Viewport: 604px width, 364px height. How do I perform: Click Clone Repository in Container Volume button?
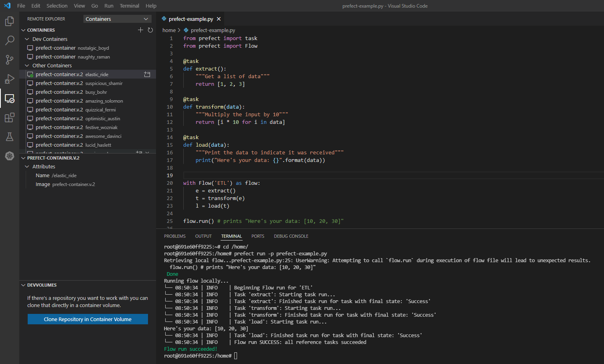[x=88, y=319]
